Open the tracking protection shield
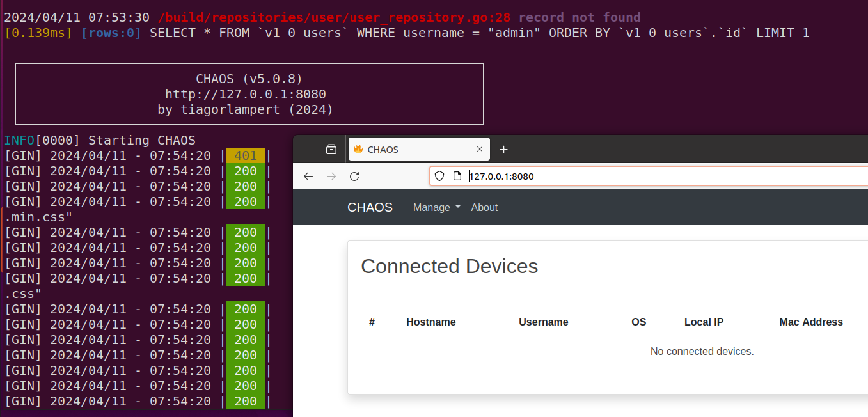Viewport: 868px width, 417px height. (439, 177)
